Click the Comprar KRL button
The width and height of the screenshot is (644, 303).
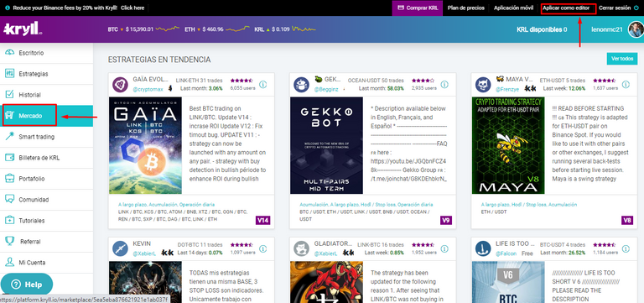tap(418, 8)
